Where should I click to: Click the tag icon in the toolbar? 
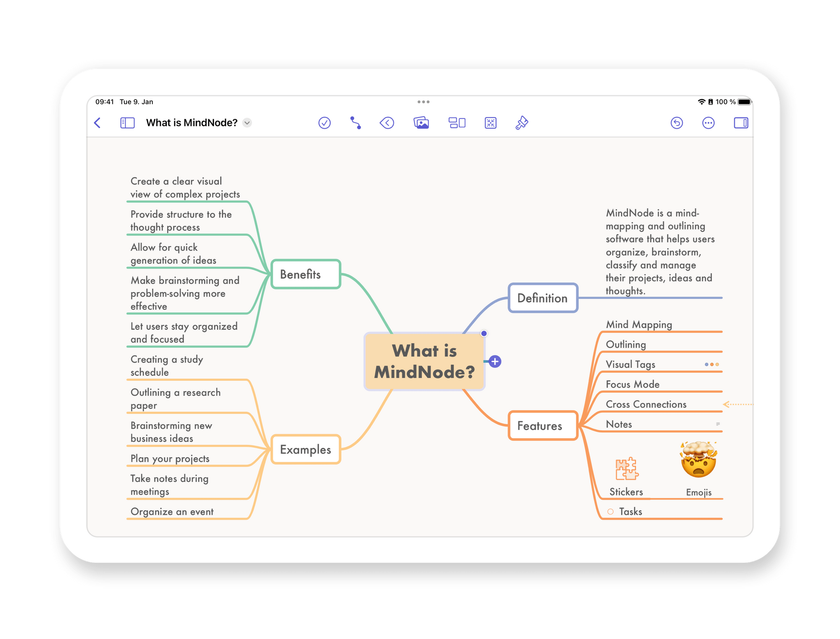tap(387, 123)
